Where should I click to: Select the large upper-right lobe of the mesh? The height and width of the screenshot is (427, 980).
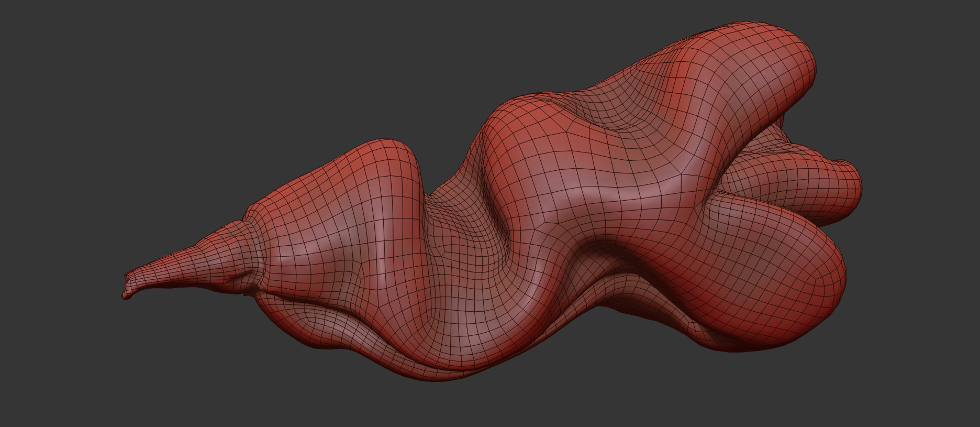(743, 68)
